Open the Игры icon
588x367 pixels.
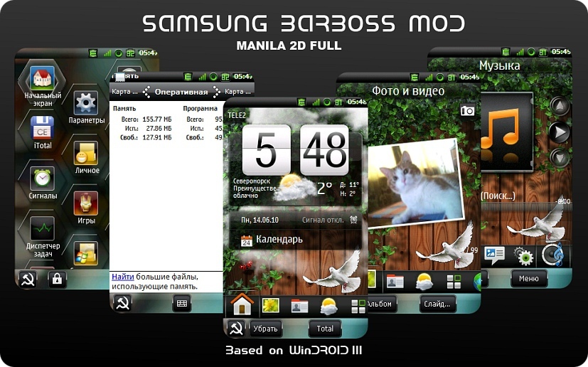coord(86,203)
